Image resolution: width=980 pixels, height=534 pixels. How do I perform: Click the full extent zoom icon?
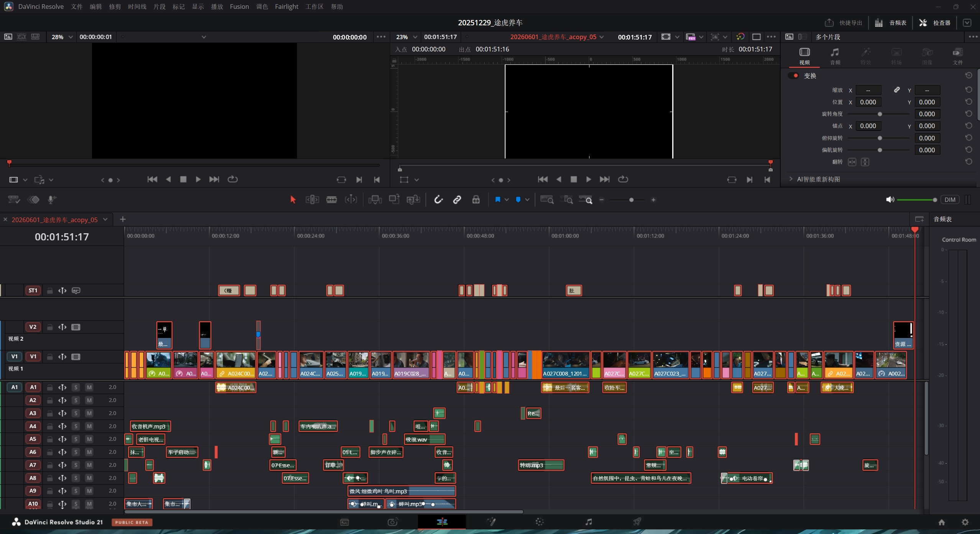(x=547, y=199)
